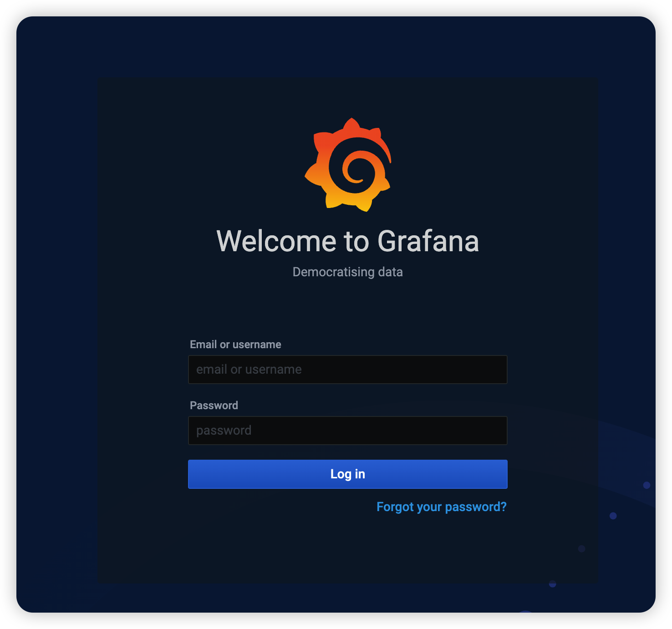Click the third decorative dot from top
The height and width of the screenshot is (629, 672).
click(581, 548)
